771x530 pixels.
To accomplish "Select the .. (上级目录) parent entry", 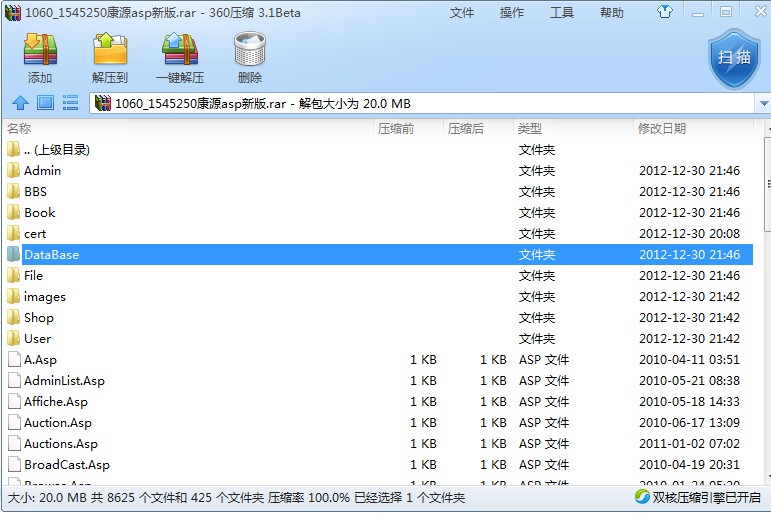I will [57, 149].
